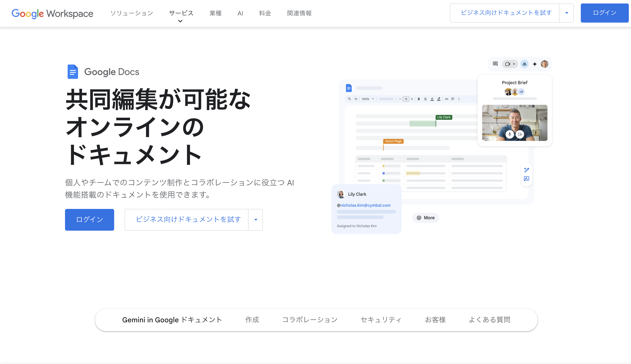
Task: Click the insert link icon
Action: tap(447, 99)
